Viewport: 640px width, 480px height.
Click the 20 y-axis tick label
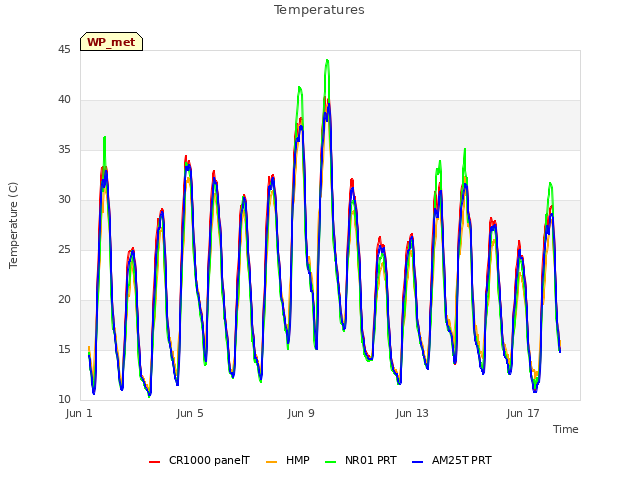coord(64,300)
